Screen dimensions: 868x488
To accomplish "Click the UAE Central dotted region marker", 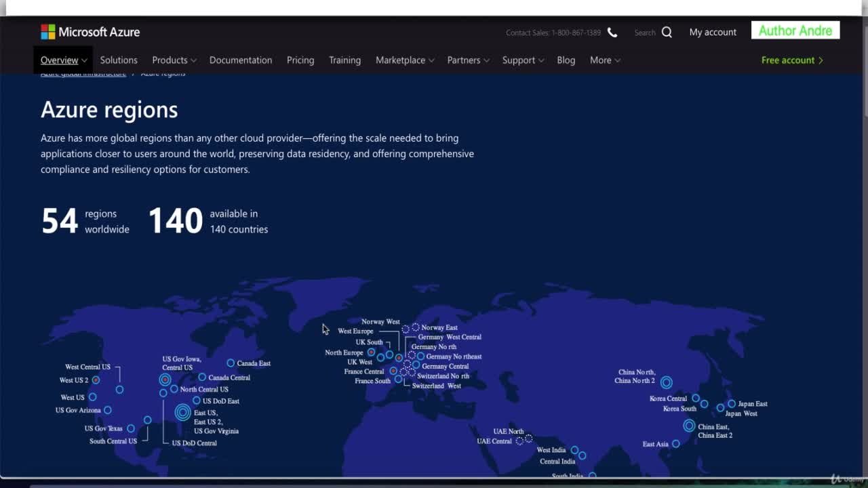I will coord(519,441).
